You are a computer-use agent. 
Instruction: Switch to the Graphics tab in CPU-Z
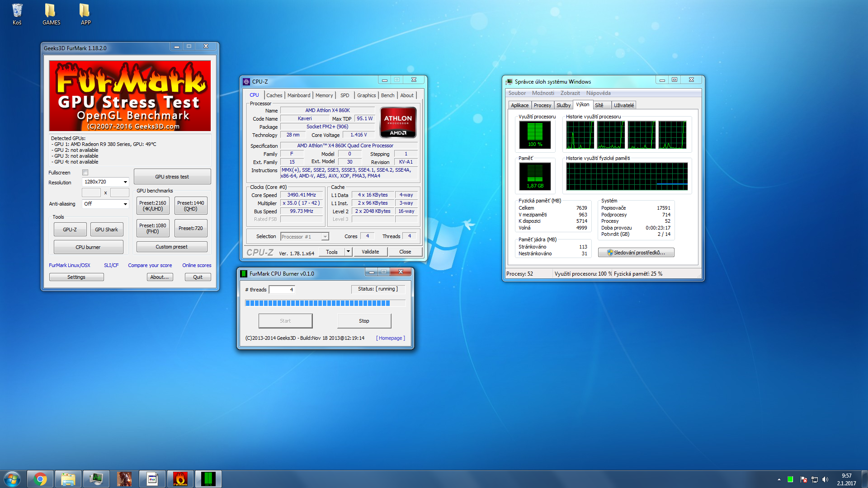(x=366, y=95)
